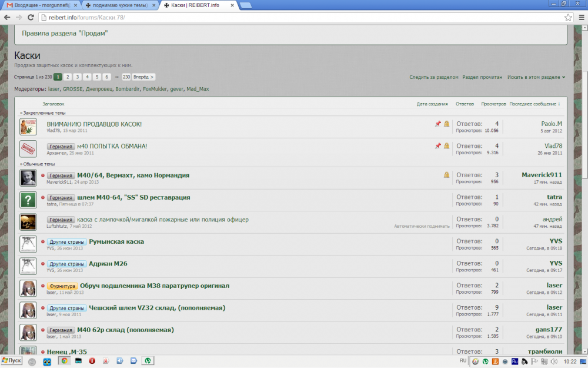Click the address bar showing reibert.info URL

click(294, 18)
